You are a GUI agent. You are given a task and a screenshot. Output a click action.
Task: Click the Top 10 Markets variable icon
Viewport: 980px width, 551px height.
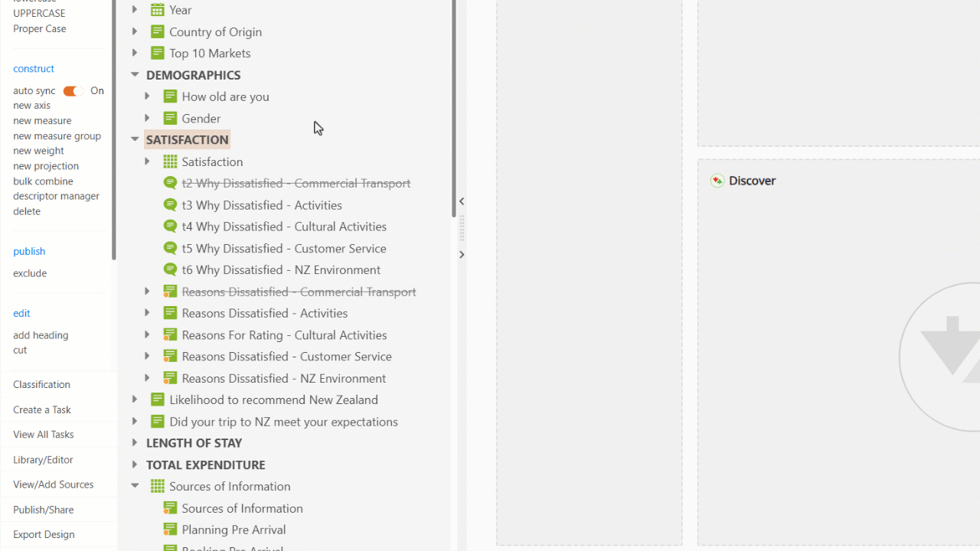click(157, 53)
